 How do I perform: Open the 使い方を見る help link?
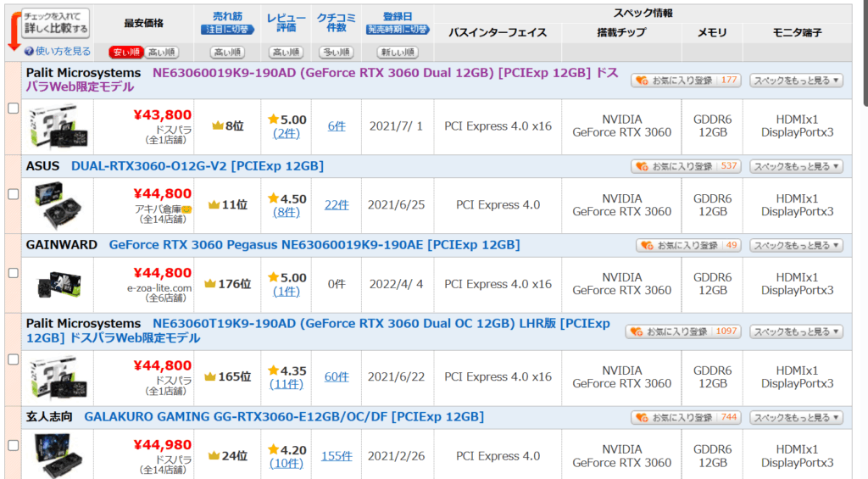58,52
